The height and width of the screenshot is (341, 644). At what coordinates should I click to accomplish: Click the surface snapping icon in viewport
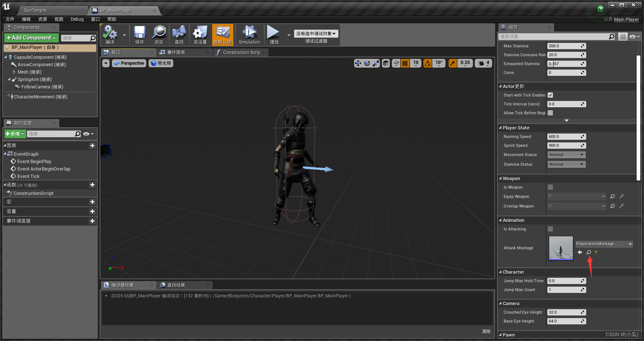[x=396, y=63]
